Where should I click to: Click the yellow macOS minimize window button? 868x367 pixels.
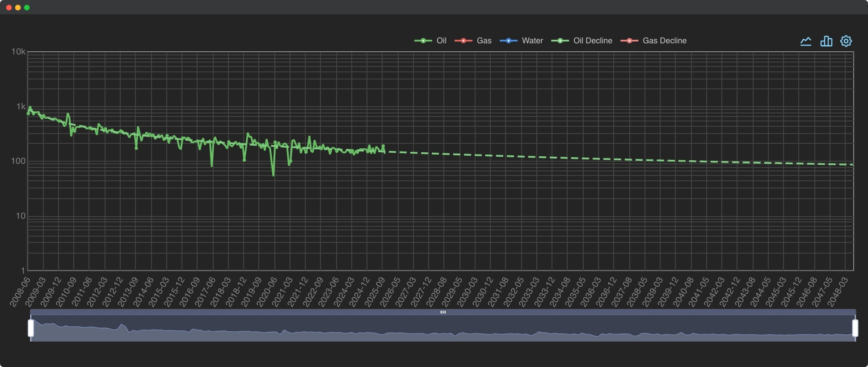tap(18, 8)
